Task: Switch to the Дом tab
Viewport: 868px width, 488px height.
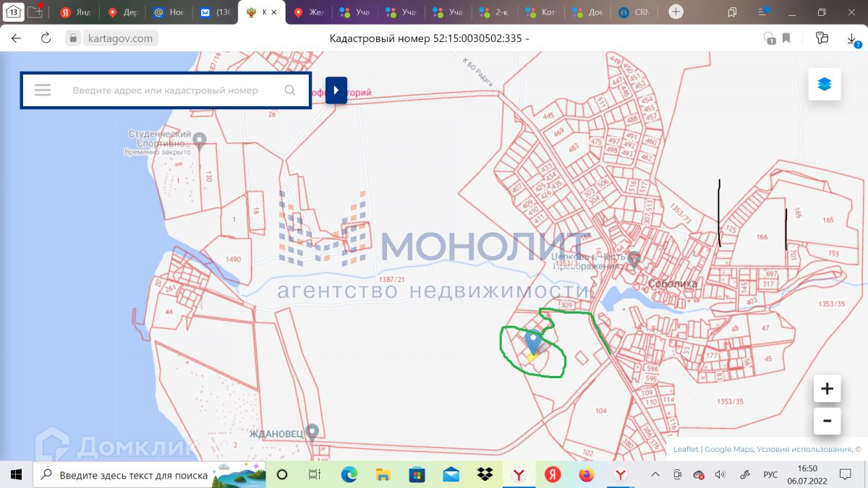Action: (588, 12)
